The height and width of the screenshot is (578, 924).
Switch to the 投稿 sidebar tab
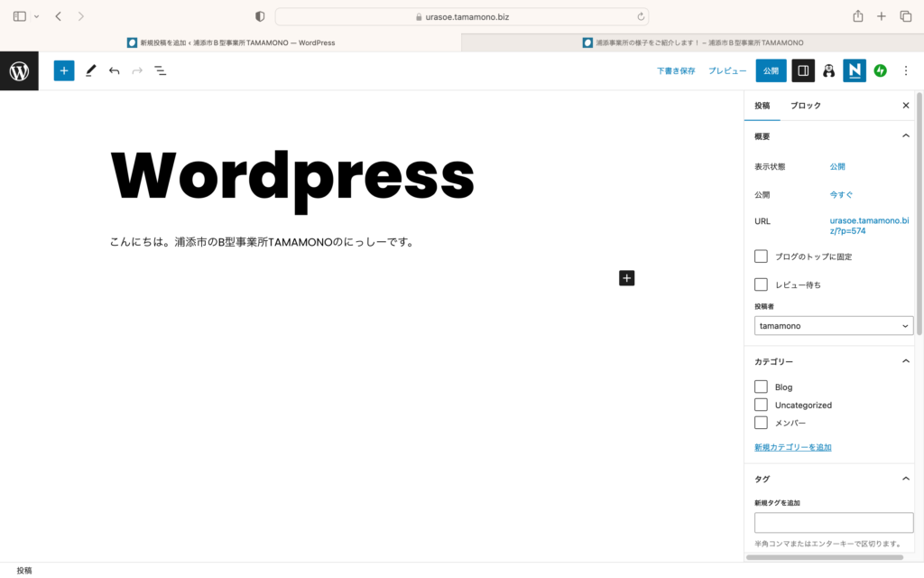762,106
